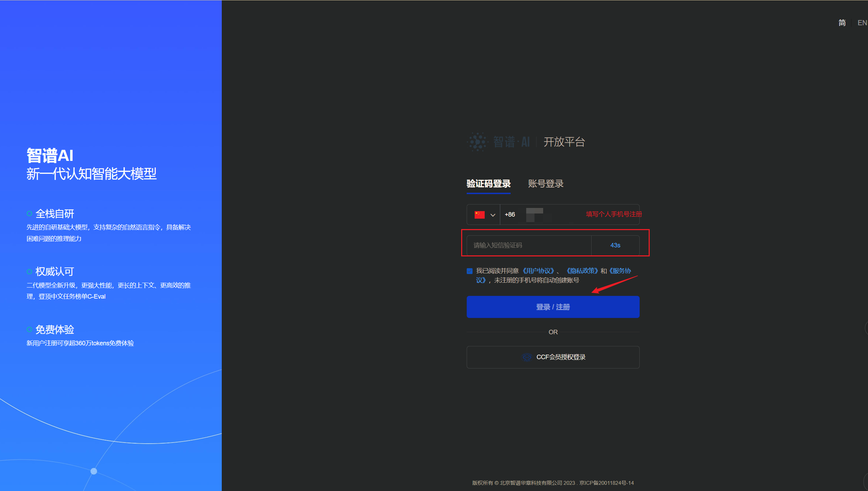
Task: Click the 免费体验 heading
Action: point(55,330)
